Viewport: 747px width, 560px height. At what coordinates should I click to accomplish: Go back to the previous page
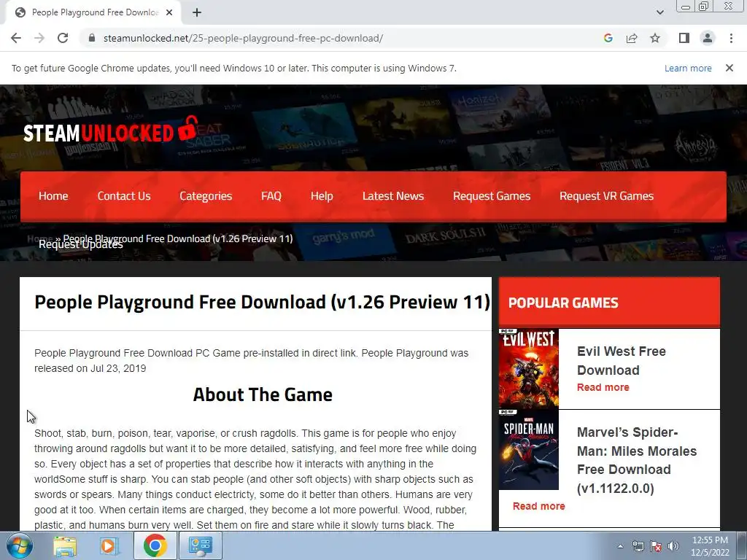pyautogui.click(x=16, y=38)
